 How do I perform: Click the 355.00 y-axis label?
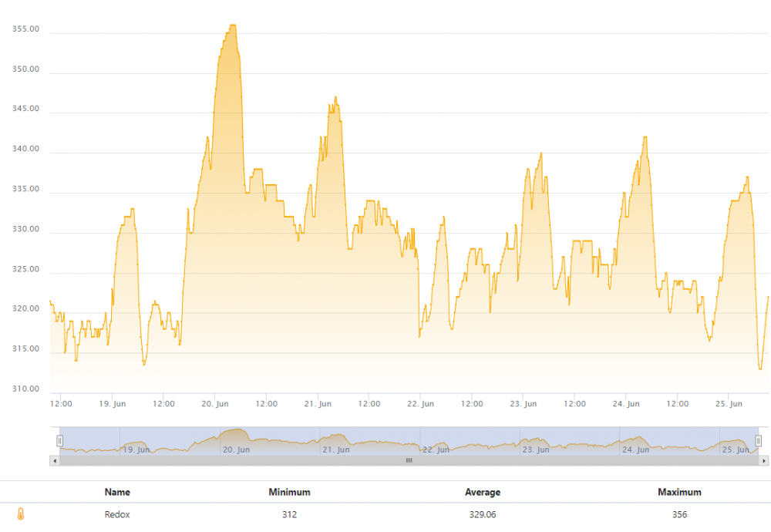point(26,29)
